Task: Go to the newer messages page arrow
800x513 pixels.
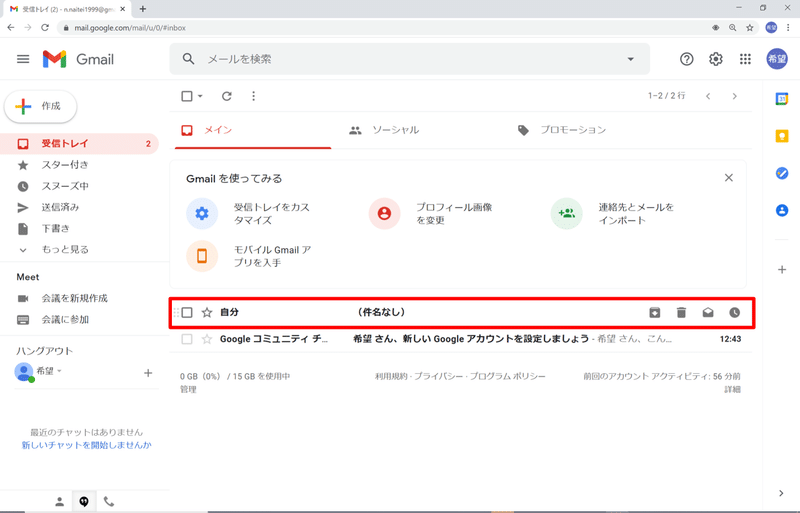Action: pyautogui.click(x=708, y=96)
